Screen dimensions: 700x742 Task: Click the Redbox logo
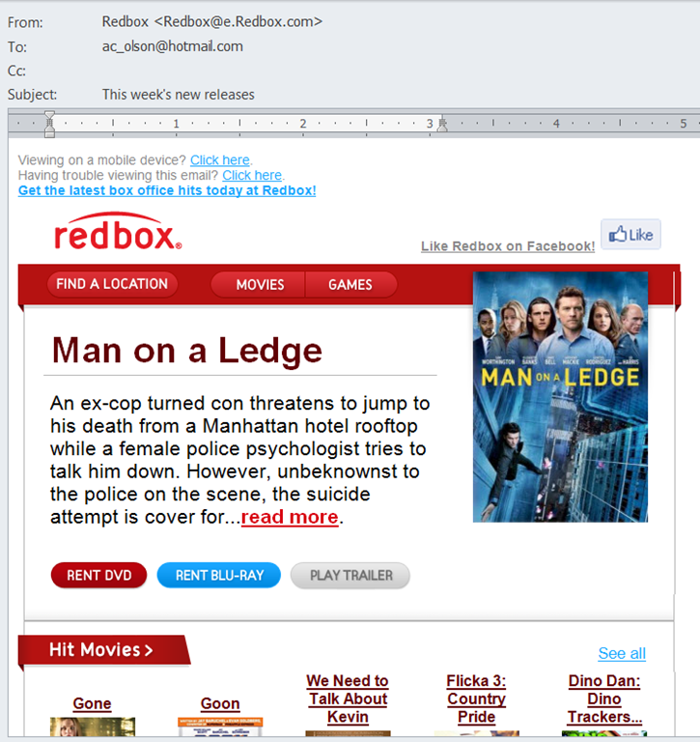click(118, 232)
